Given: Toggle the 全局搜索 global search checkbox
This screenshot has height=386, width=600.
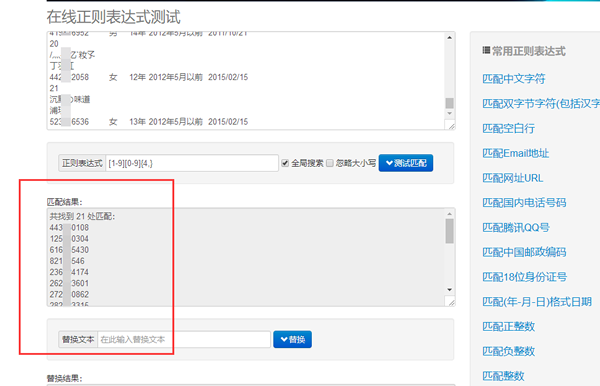Looking at the screenshot, I should click(285, 163).
